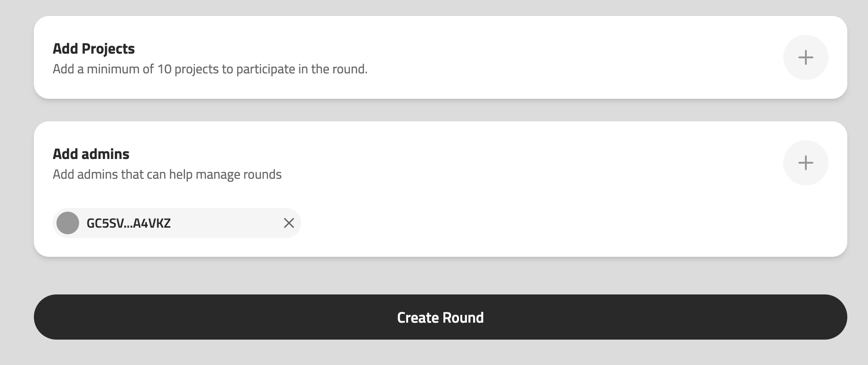Remove admin GC5SV...A4VKZ with the X icon
The image size is (868, 365).
289,223
